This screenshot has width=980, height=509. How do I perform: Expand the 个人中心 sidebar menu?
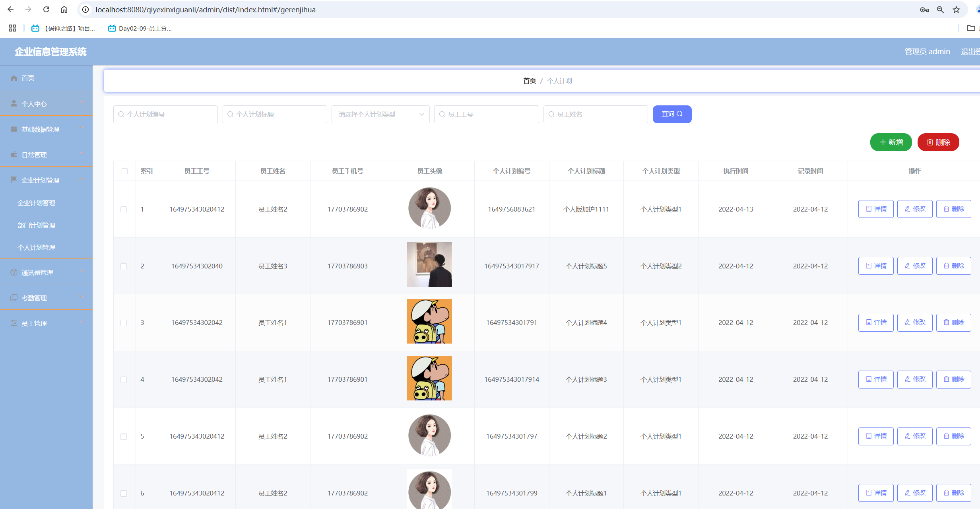pyautogui.click(x=46, y=103)
